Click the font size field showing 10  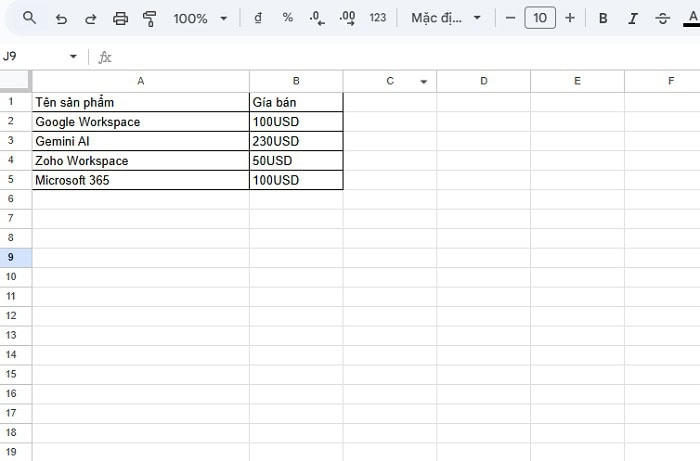[x=540, y=18]
